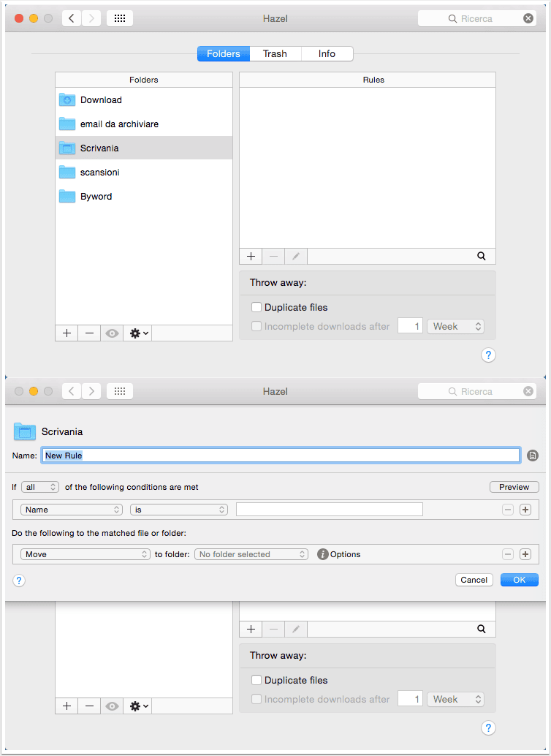Image resolution: width=551 pixels, height=756 pixels.
Task: Clear the Ricerca search field in bottom window
Action: tap(528, 391)
